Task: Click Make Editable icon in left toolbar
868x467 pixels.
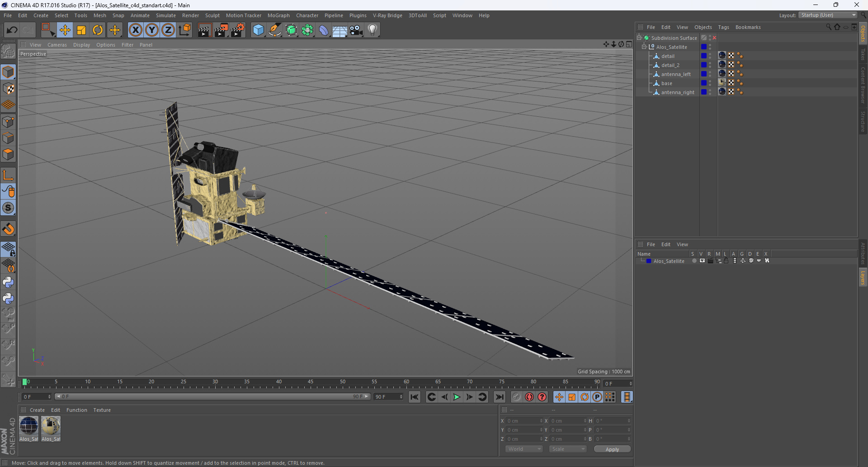Action: click(x=8, y=52)
